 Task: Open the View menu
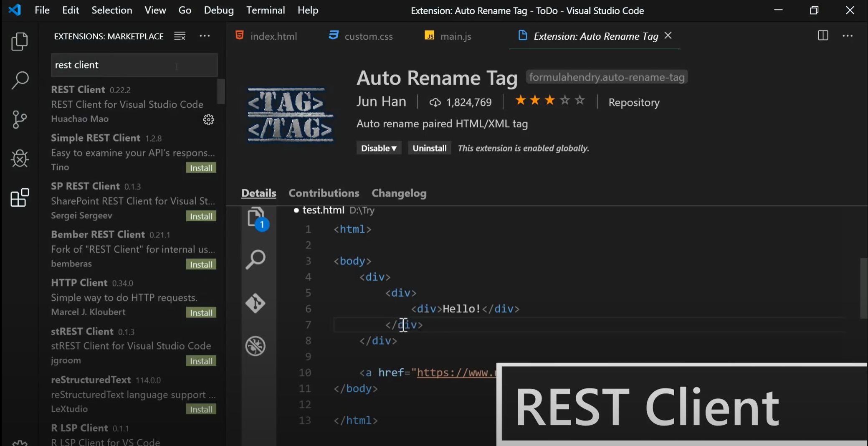point(155,10)
